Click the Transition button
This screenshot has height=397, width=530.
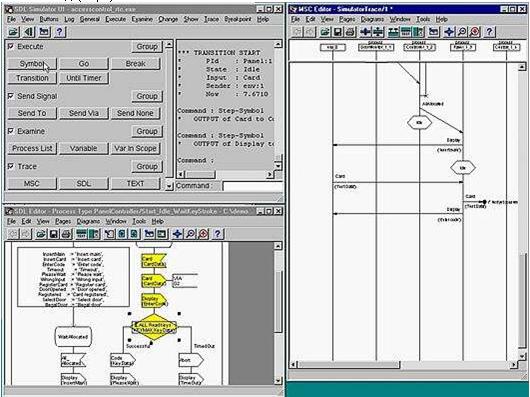pos(32,78)
